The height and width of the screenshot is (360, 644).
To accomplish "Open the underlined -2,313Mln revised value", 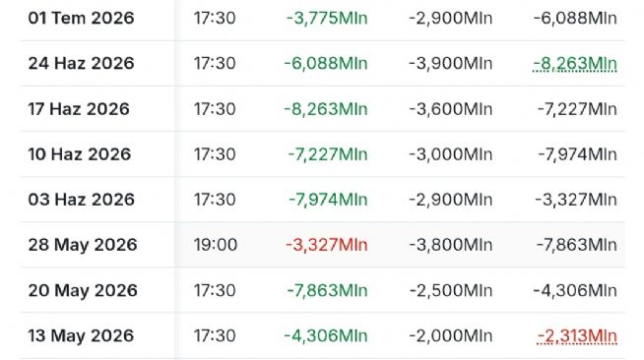I will (x=577, y=335).
